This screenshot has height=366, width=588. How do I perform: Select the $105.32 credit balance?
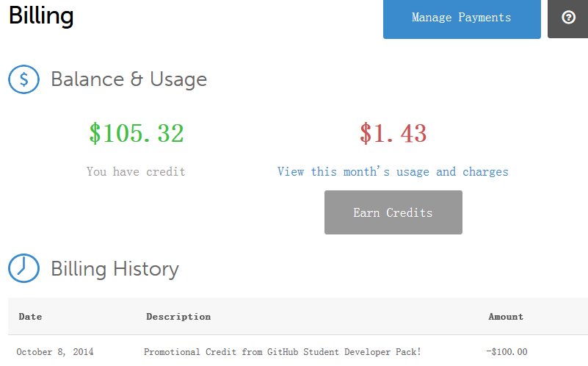coord(137,133)
